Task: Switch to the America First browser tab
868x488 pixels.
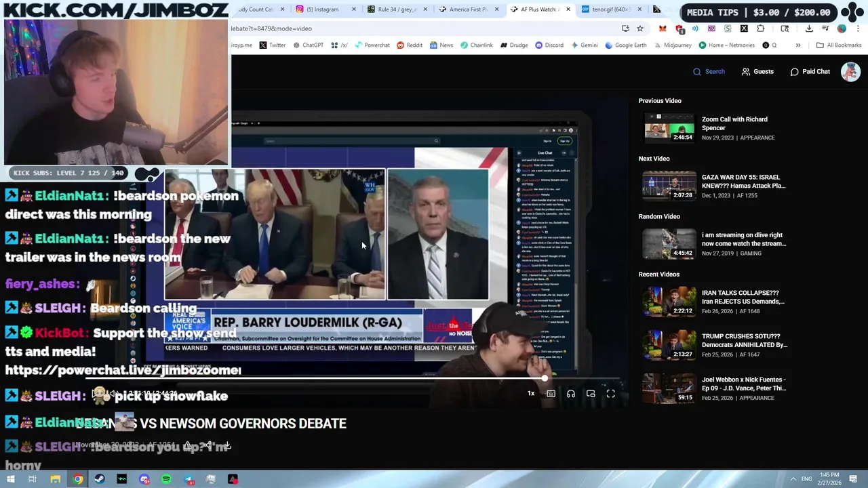Action: [x=468, y=9]
